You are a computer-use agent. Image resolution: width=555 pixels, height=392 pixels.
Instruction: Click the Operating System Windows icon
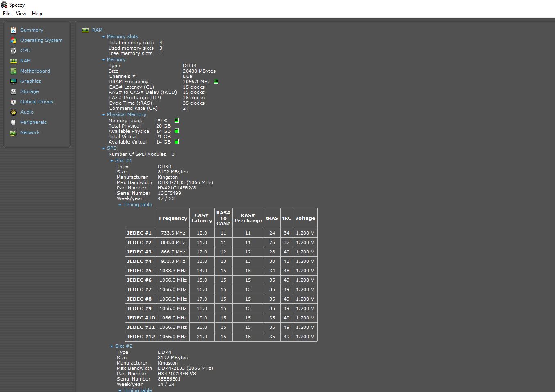14,40
